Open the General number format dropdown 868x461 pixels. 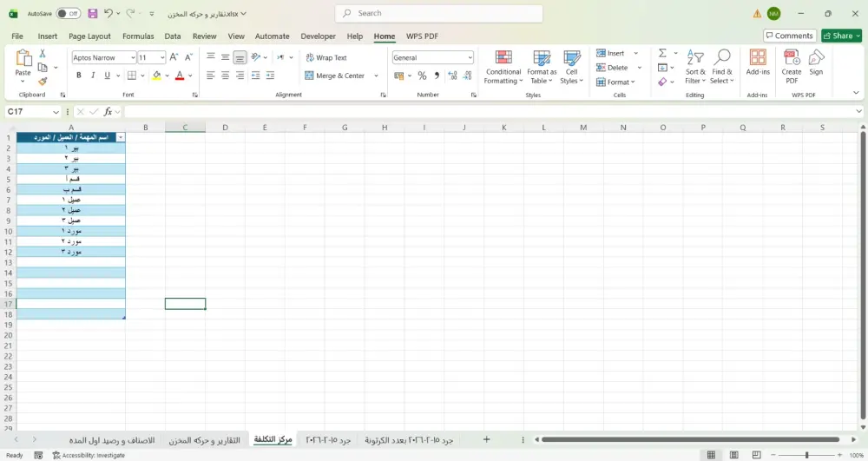pos(470,57)
